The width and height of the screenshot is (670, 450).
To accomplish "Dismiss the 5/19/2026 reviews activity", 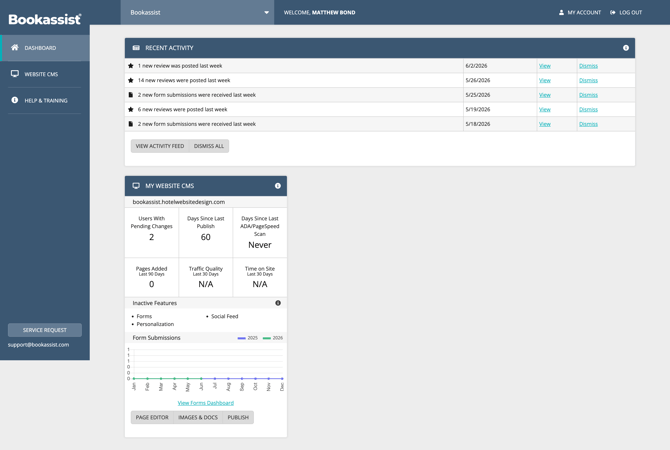I will [x=588, y=109].
